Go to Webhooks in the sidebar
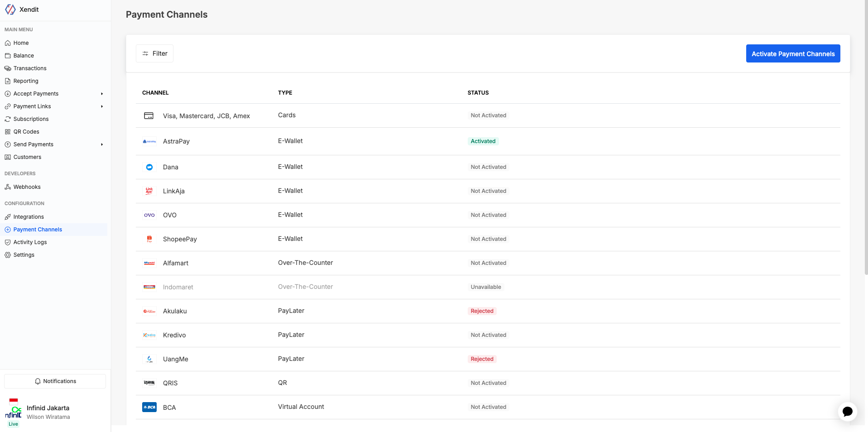868x432 pixels. 27,187
